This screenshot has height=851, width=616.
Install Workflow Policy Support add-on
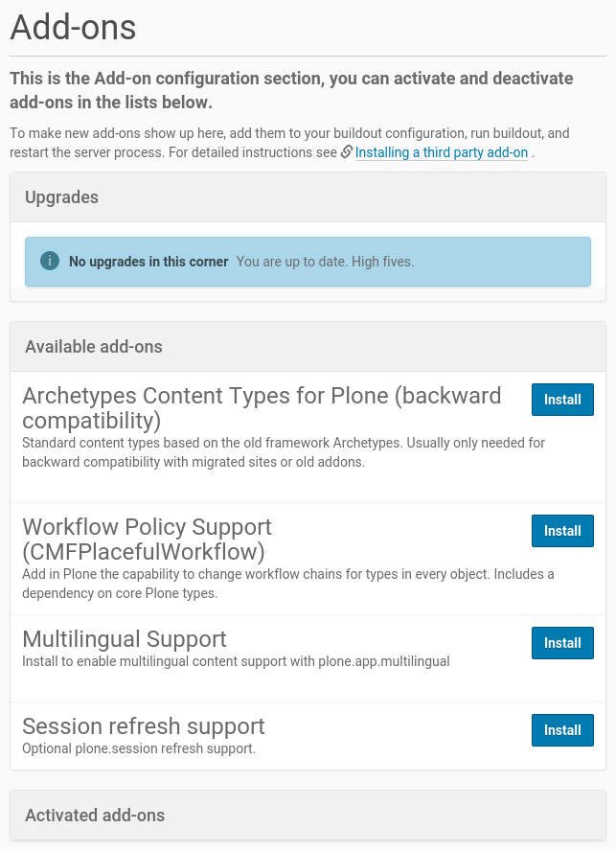coord(562,531)
